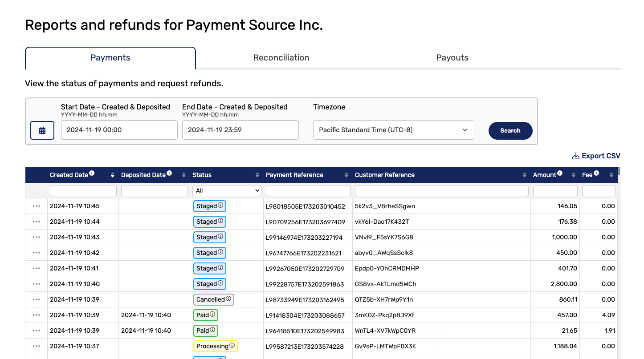Image resolution: width=644 pixels, height=359 pixels.
Task: Open the calendar date picker icon
Action: pyautogui.click(x=42, y=130)
